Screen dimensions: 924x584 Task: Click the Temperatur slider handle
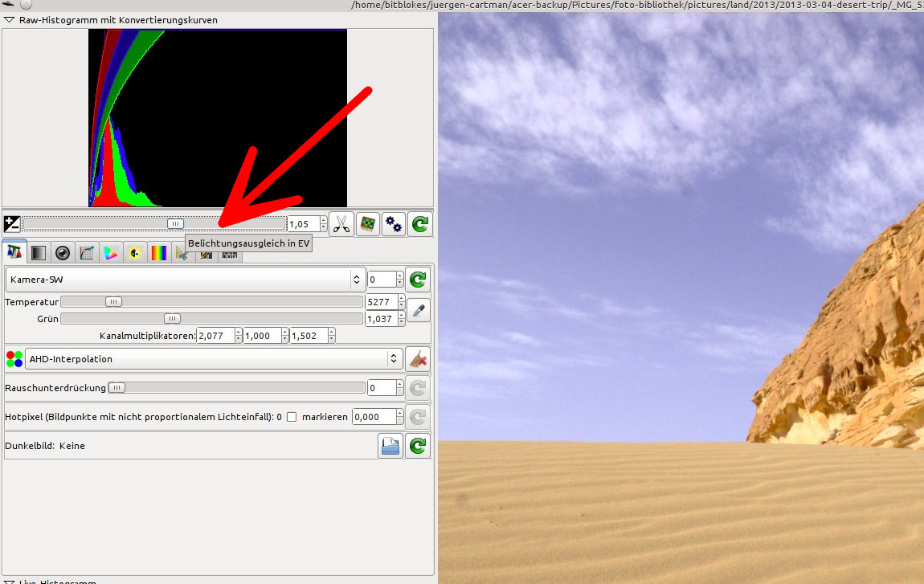pyautogui.click(x=113, y=302)
